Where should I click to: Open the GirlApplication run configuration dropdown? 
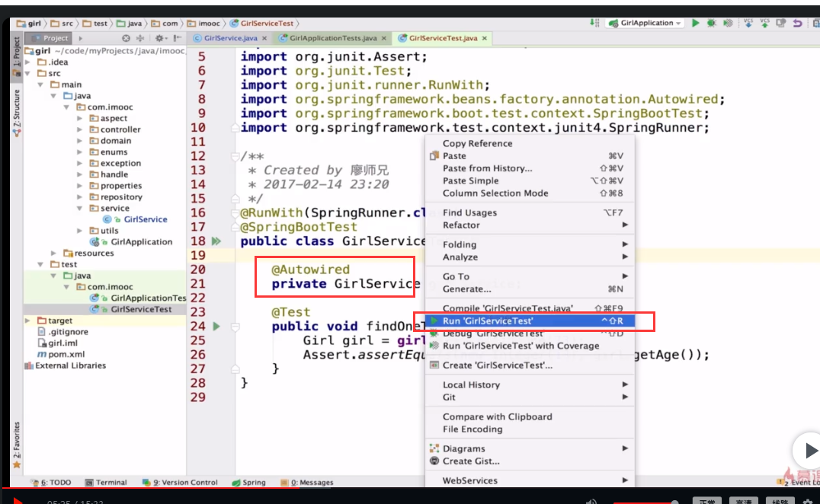[x=645, y=23]
